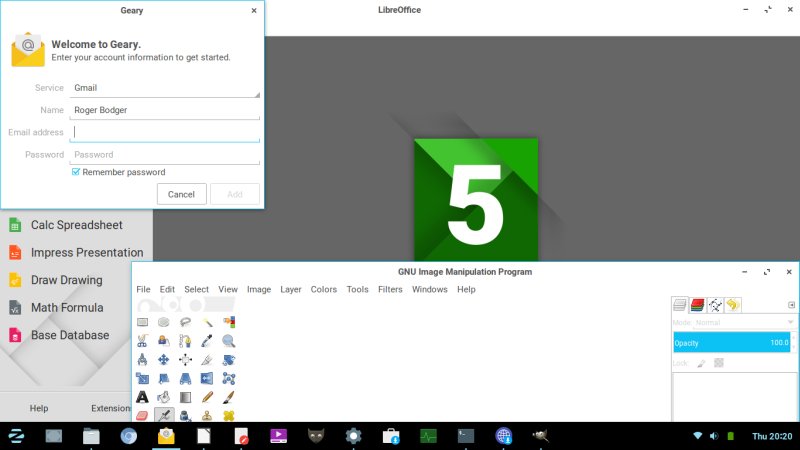The height and width of the screenshot is (450, 800).
Task: Focus the Geary Email address field
Action: coord(165,133)
